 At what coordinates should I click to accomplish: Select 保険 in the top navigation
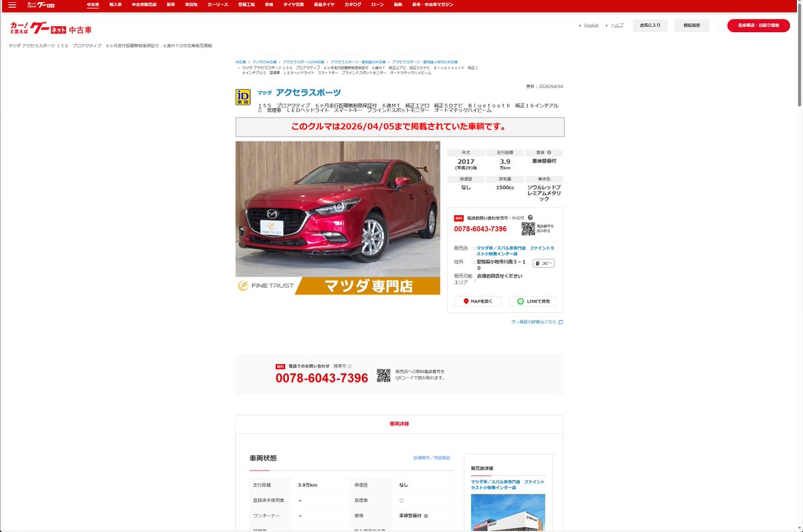click(x=398, y=5)
